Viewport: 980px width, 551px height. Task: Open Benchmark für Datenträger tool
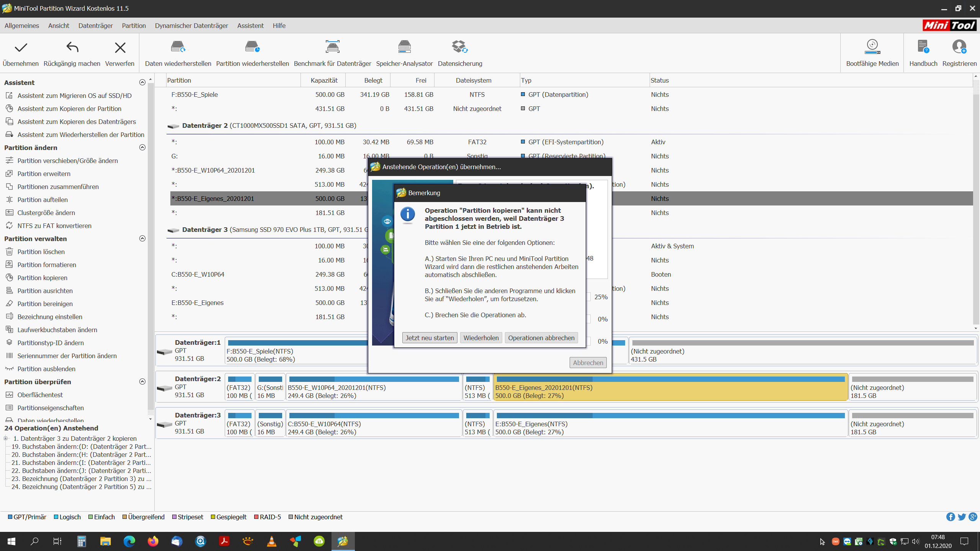click(332, 47)
